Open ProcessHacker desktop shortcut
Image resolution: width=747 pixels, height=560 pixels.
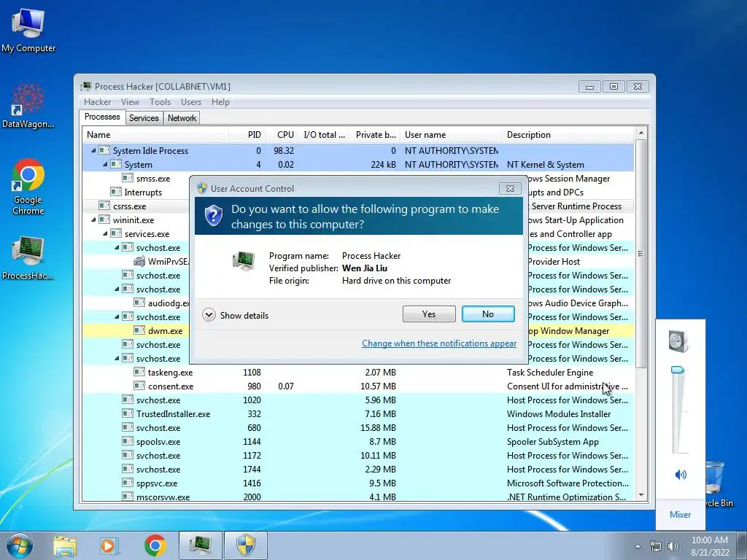28,257
